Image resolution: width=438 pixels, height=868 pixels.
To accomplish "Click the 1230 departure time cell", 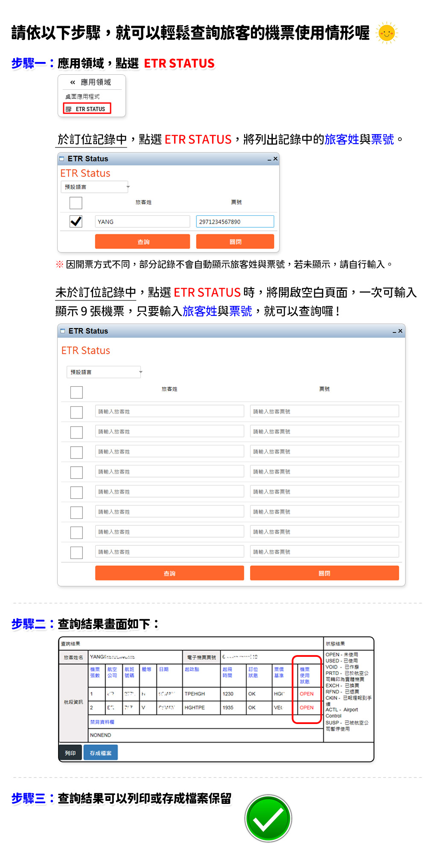I will tap(228, 694).
